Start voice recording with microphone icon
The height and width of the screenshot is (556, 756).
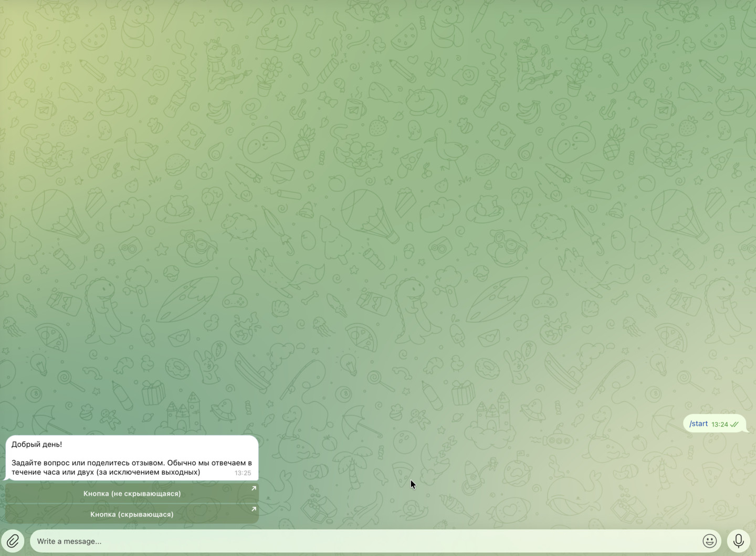pyautogui.click(x=738, y=541)
